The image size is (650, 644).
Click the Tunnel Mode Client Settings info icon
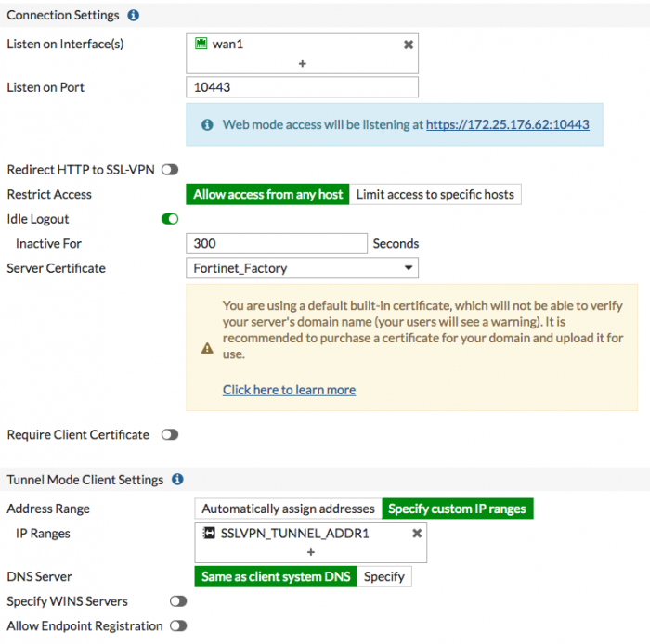click(x=177, y=480)
